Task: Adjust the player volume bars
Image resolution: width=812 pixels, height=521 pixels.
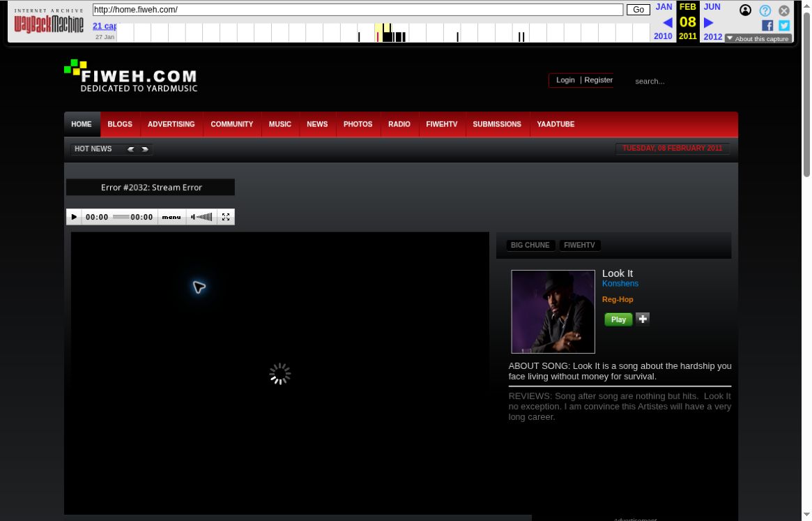Action: coord(201,217)
